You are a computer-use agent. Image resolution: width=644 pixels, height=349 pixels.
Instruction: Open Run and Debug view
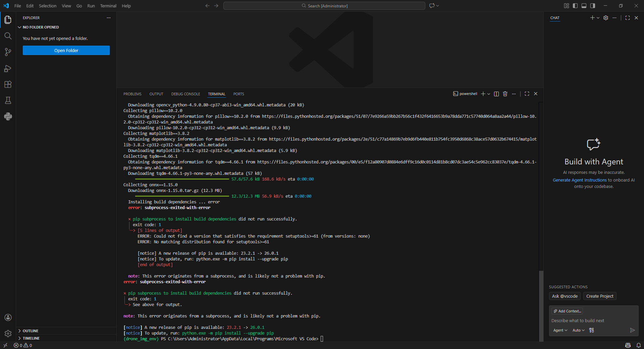[8, 68]
